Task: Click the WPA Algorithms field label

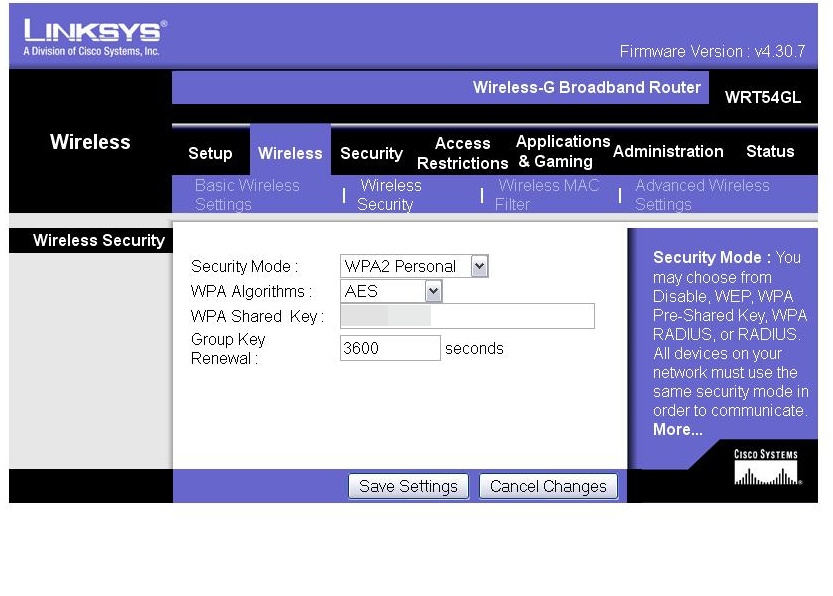Action: pos(251,291)
